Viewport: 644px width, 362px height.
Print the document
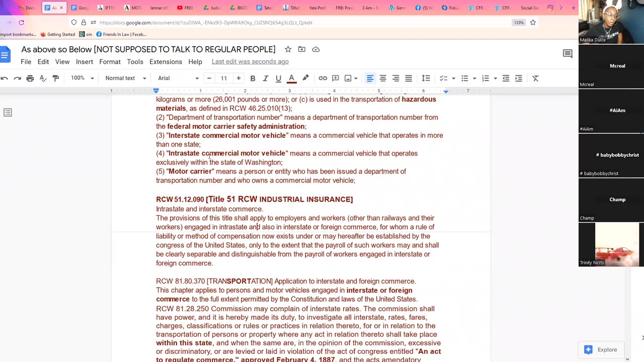[x=30, y=78]
